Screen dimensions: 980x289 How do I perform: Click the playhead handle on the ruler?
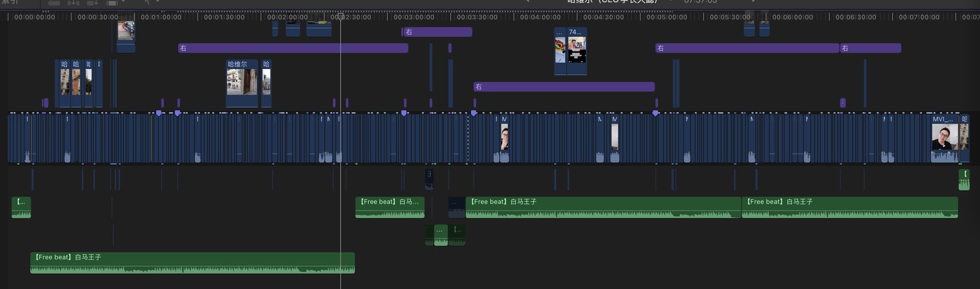tap(340, 16)
